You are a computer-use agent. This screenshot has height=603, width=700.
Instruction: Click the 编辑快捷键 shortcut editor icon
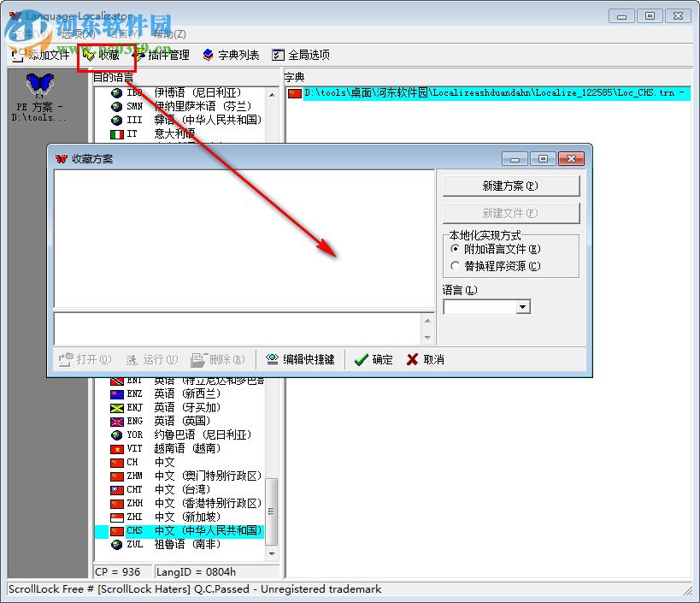tap(272, 359)
